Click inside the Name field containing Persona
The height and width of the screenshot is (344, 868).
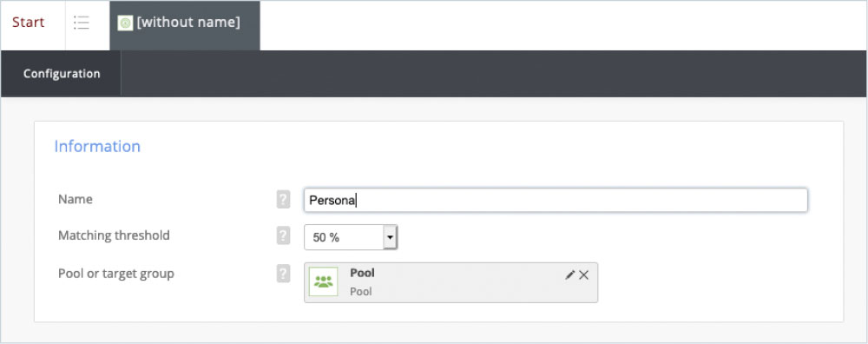(x=556, y=200)
